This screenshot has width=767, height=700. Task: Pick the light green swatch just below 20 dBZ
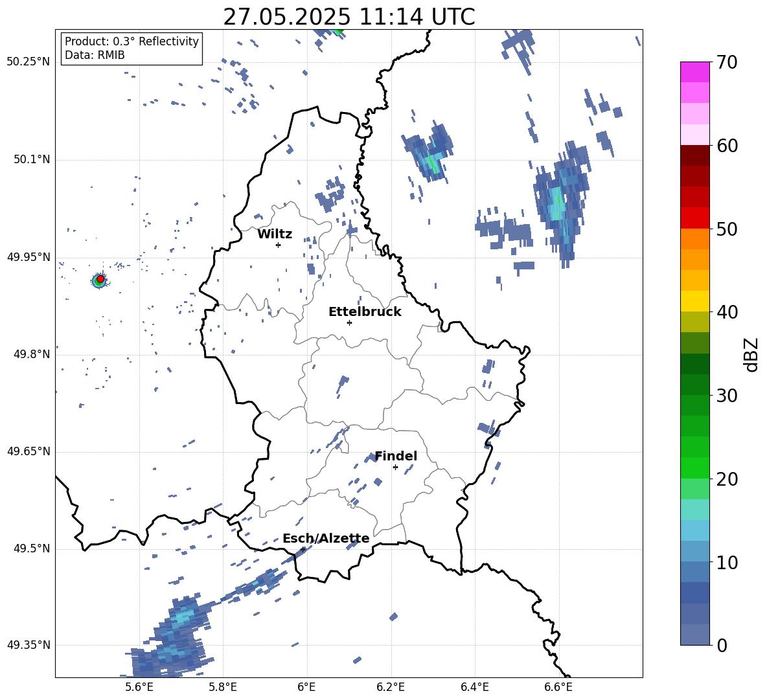(x=694, y=489)
